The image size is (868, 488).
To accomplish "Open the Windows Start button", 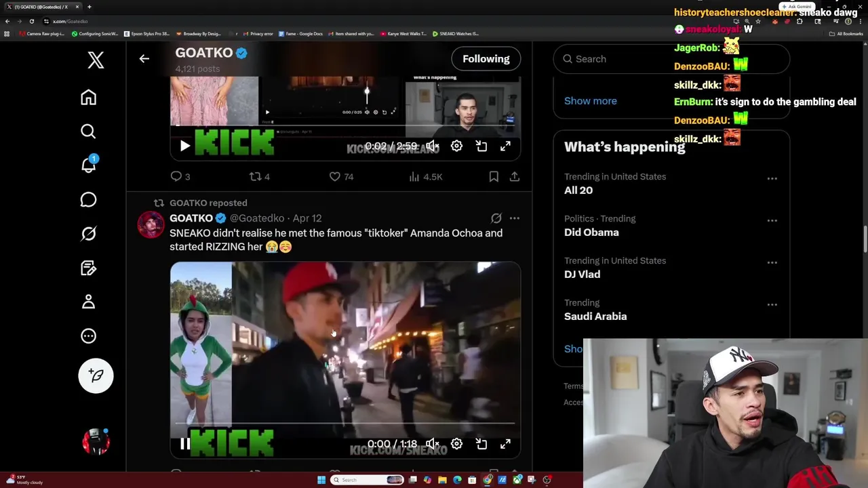I will tap(321, 480).
